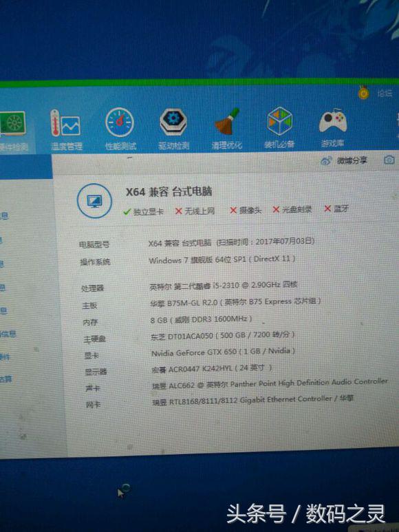Open the 装机必备 cube icon
Viewport: 399px width, 532px height.
(x=280, y=128)
